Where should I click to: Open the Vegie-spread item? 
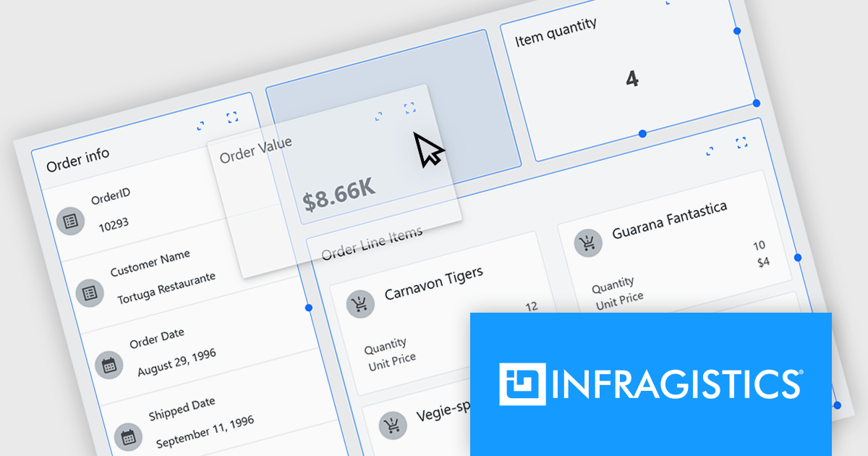[443, 413]
